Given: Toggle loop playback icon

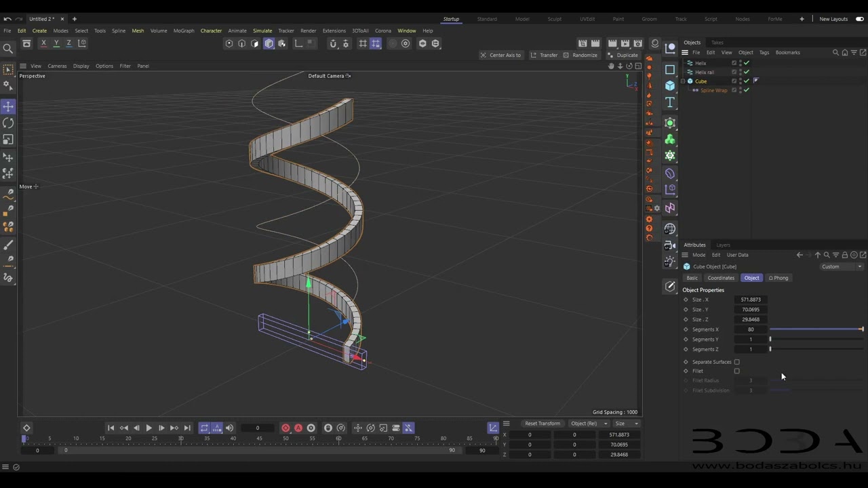Looking at the screenshot, I should [x=204, y=428].
